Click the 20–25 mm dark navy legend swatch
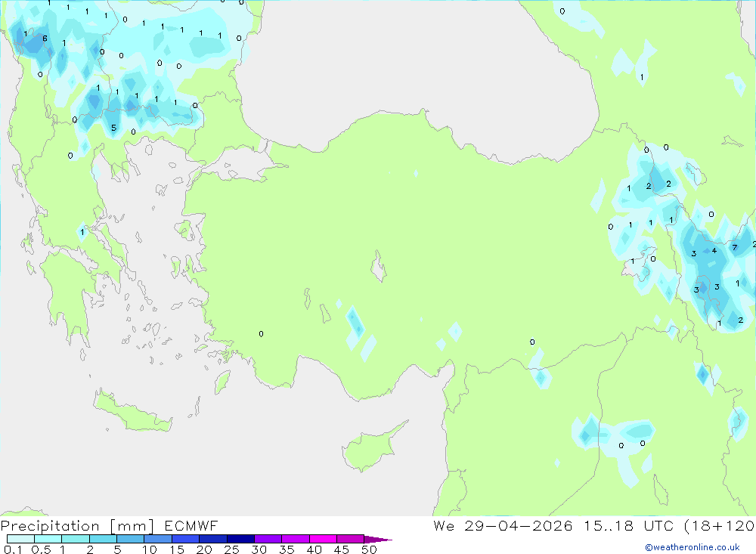Viewport: 756px width, 554px height. (212, 539)
